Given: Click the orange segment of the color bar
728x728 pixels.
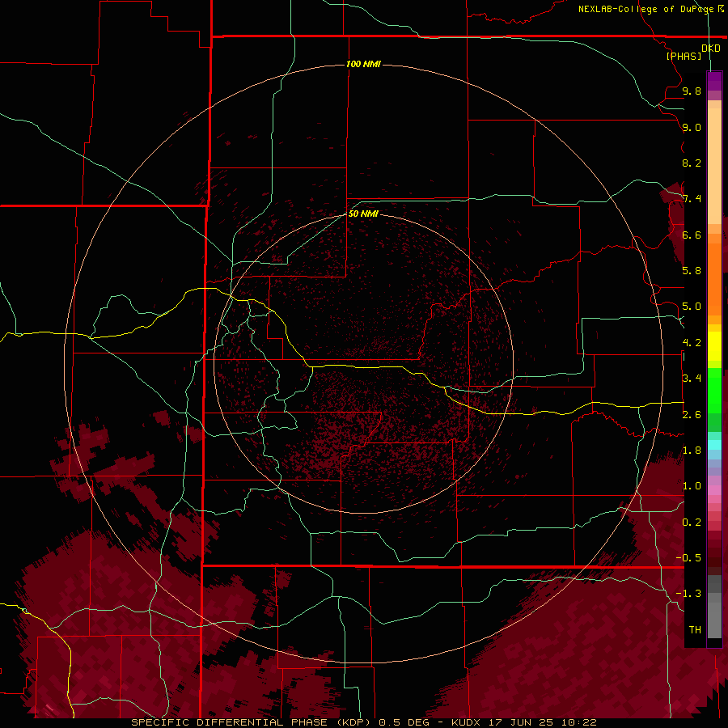Looking at the screenshot, I should pyautogui.click(x=714, y=278).
